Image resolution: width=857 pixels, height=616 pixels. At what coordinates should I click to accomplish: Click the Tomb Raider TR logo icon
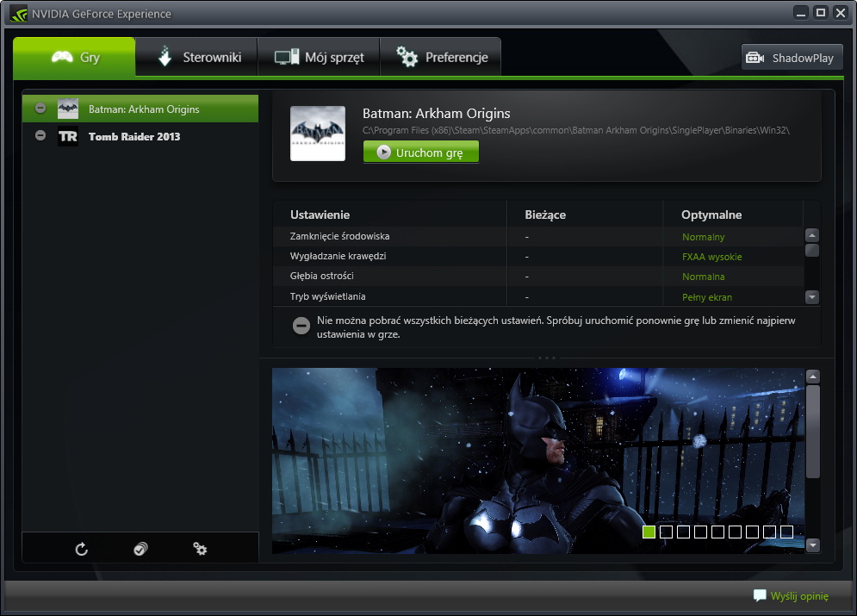[68, 136]
